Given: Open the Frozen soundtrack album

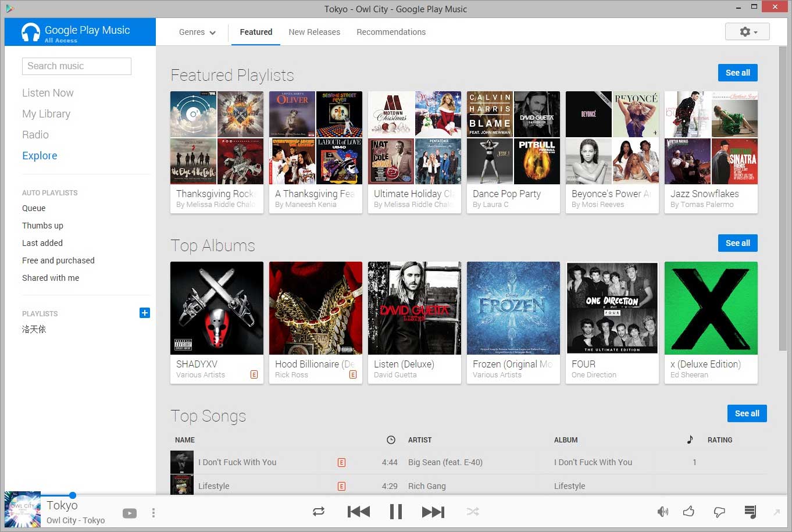Looking at the screenshot, I should [513, 323].
